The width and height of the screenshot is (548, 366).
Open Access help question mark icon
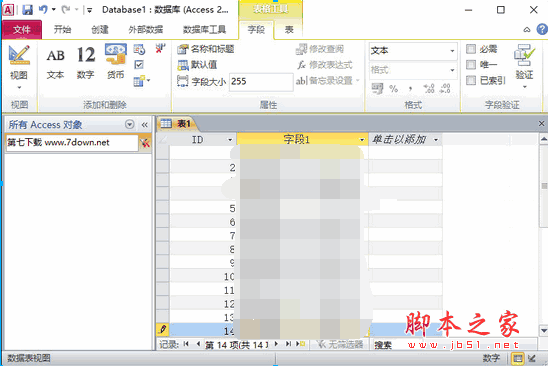542,29
